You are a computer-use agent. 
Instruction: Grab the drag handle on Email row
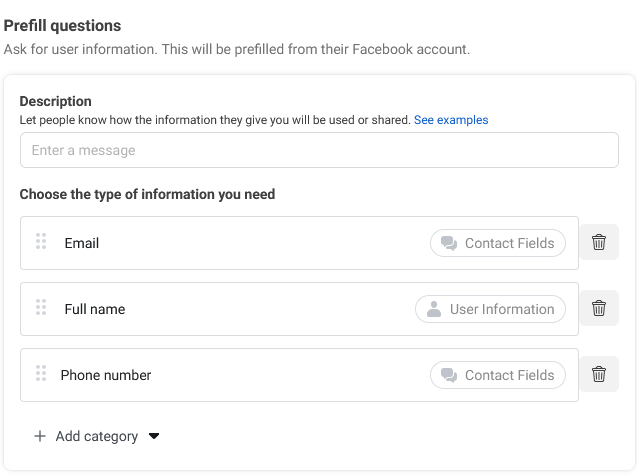click(x=41, y=241)
